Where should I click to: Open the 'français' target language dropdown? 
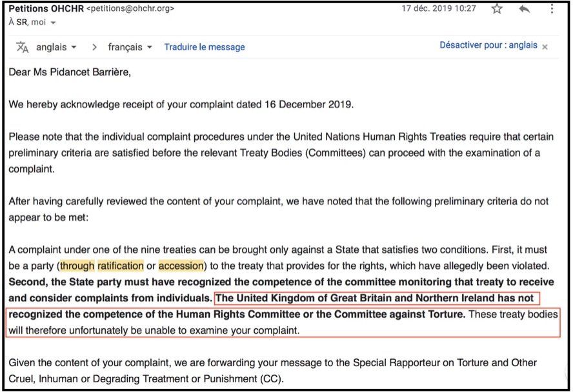pos(130,47)
